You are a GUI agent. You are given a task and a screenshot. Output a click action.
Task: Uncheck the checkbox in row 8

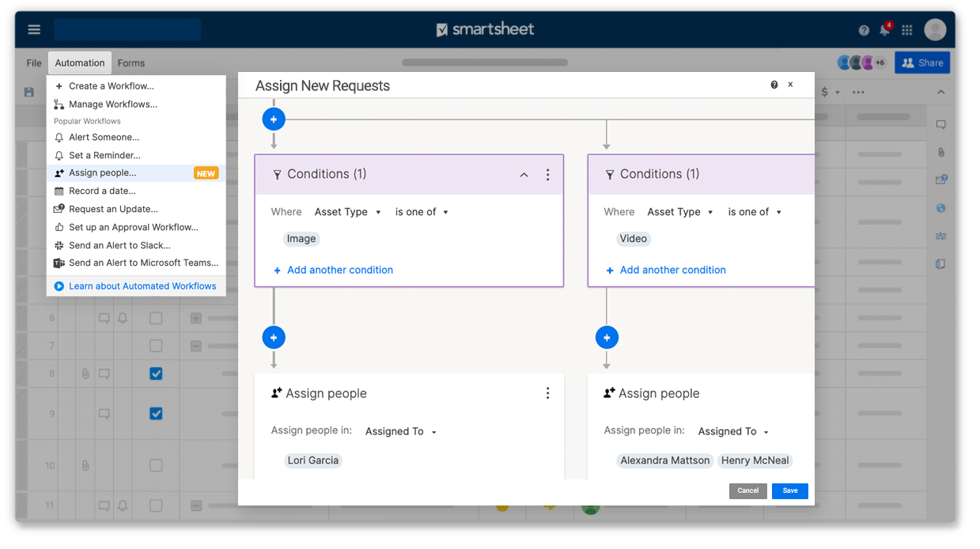pyautogui.click(x=156, y=373)
